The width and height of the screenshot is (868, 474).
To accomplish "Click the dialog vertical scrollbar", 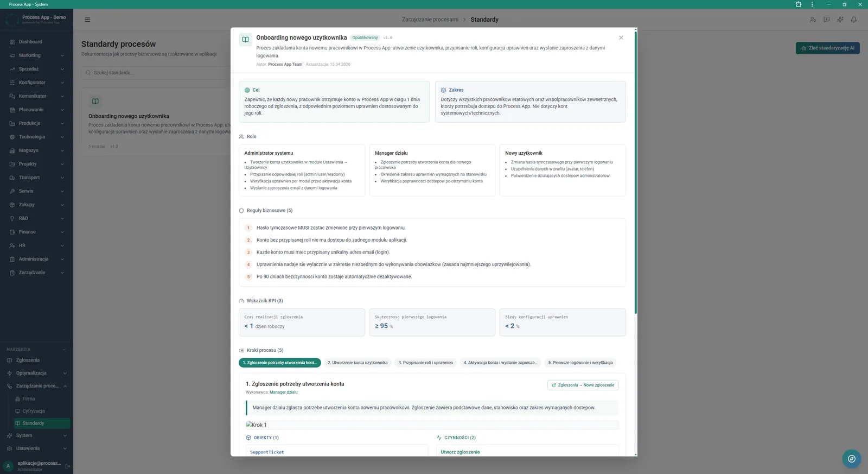I will coord(635,173).
